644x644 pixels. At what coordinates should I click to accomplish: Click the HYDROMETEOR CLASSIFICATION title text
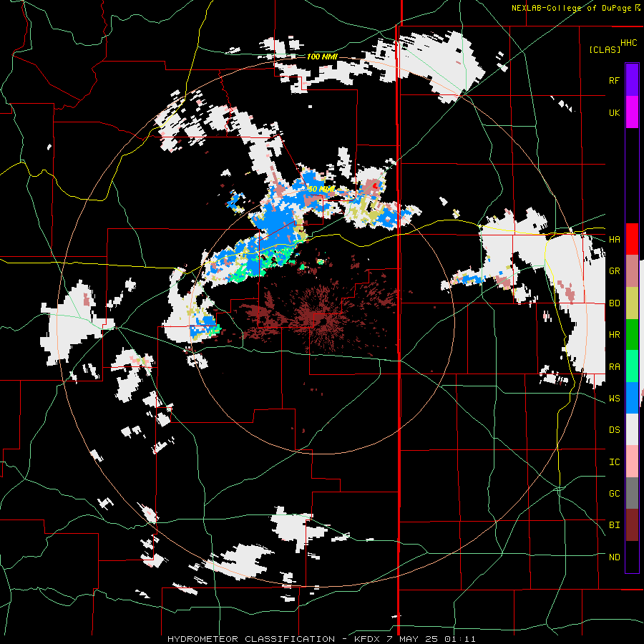250,639
